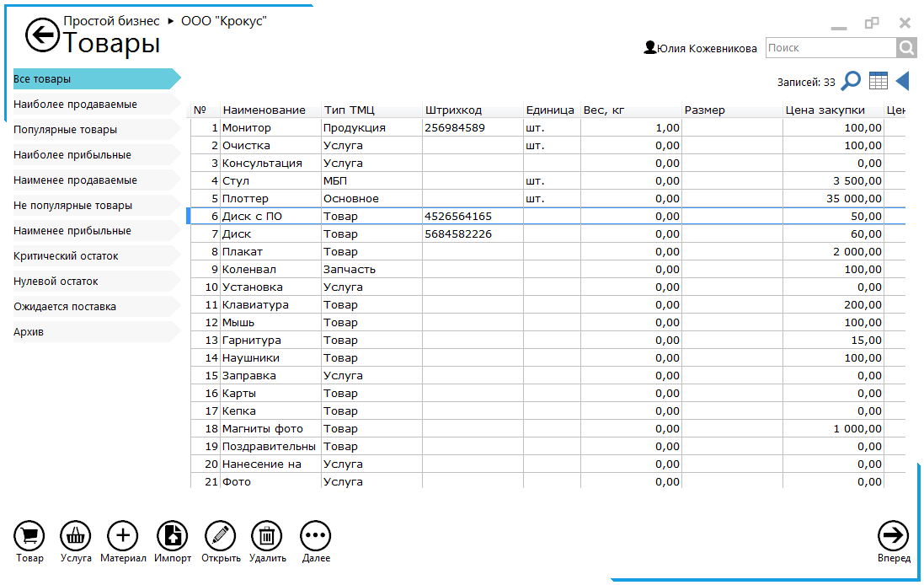Open Ожидается поставка list

pos(97,307)
